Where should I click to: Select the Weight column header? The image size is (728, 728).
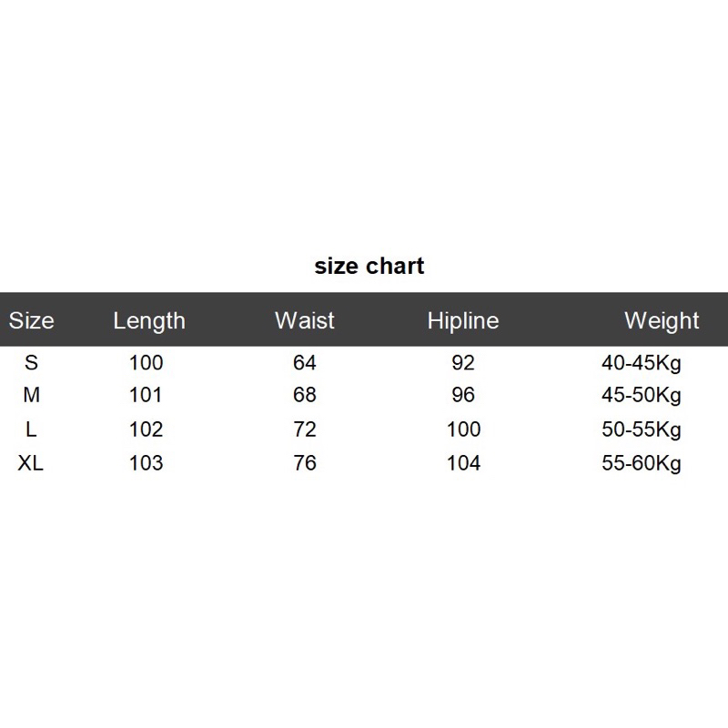tap(662, 320)
